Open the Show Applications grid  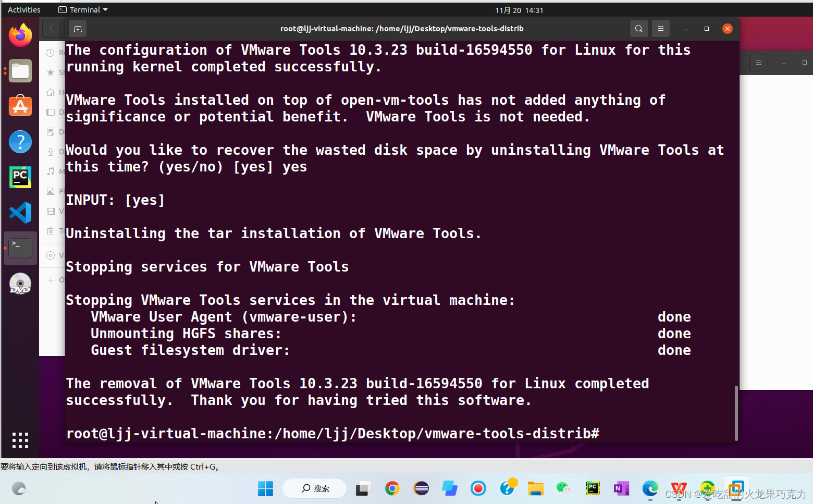click(x=20, y=440)
